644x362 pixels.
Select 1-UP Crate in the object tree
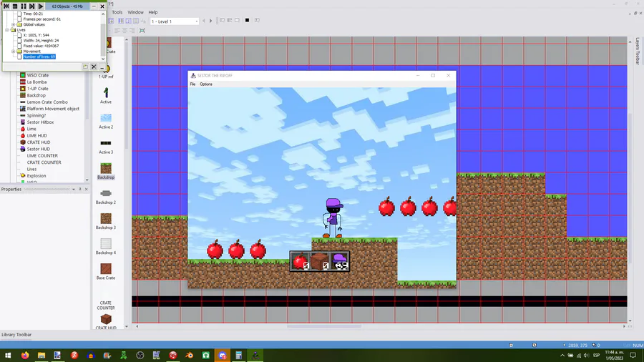[x=37, y=89]
